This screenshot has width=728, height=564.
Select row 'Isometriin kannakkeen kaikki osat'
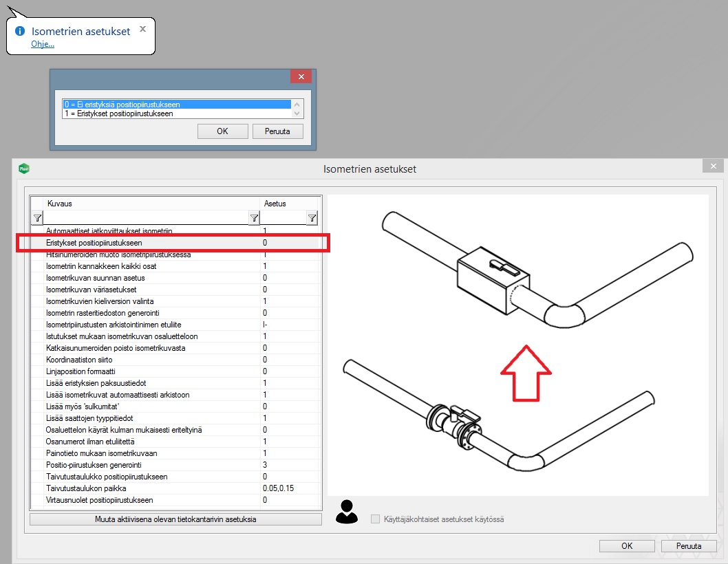coord(175,266)
